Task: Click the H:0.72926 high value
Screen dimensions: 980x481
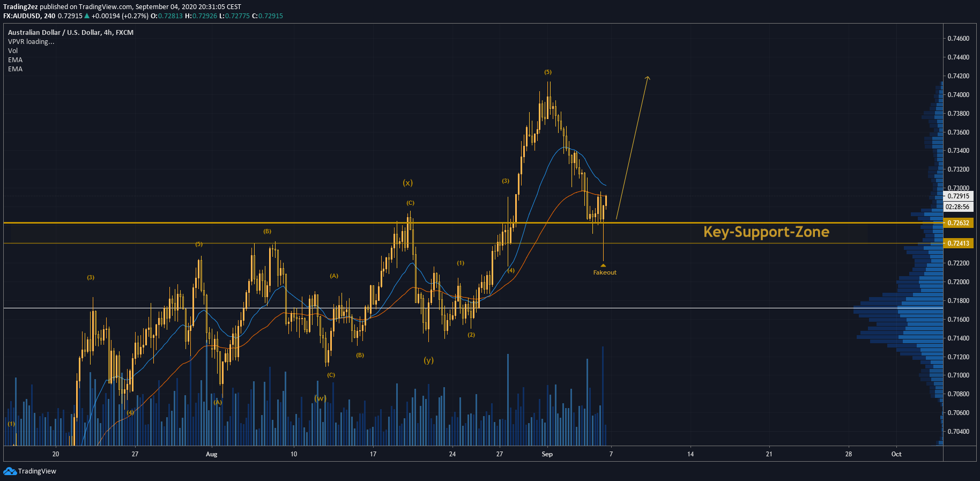Action: [201, 16]
